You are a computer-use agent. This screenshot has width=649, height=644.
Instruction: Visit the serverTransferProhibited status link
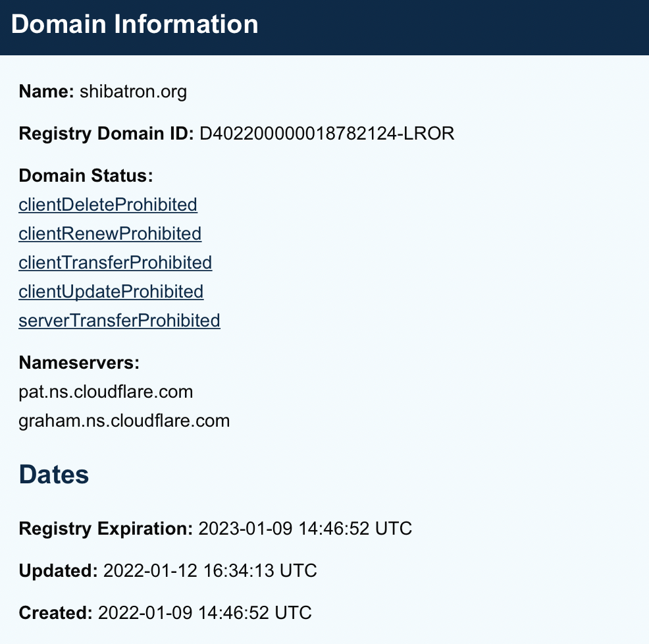coord(119,321)
